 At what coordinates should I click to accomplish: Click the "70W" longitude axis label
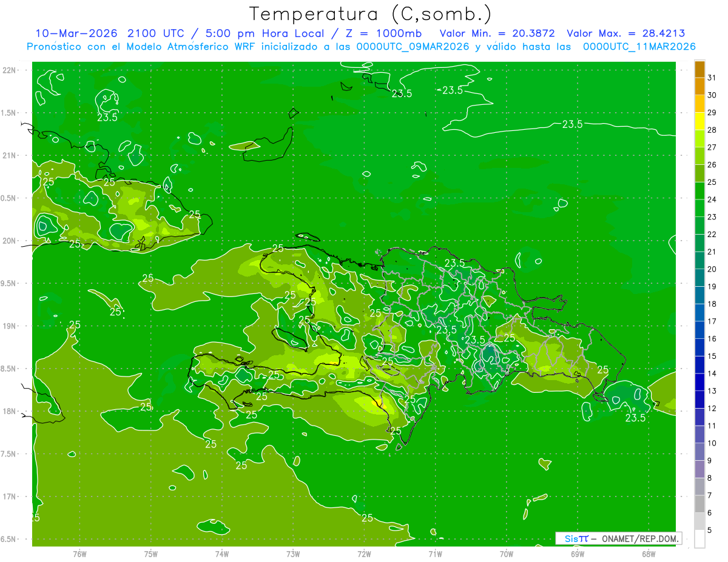(506, 554)
